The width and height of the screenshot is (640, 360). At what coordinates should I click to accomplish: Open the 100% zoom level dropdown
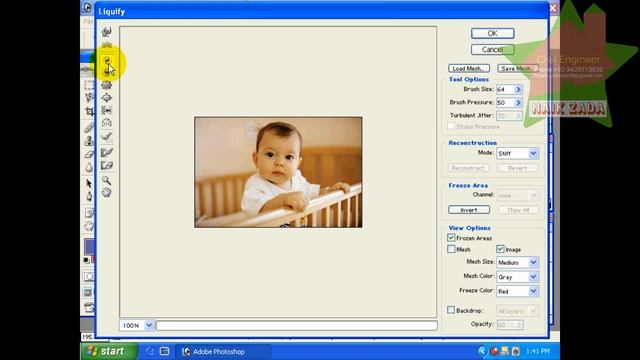click(x=149, y=325)
